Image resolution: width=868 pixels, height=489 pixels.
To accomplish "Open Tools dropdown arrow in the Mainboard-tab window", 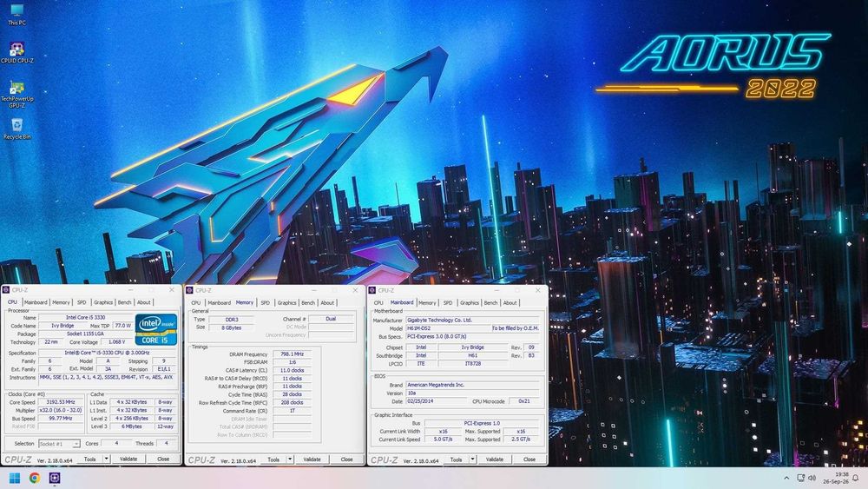I will tap(472, 459).
